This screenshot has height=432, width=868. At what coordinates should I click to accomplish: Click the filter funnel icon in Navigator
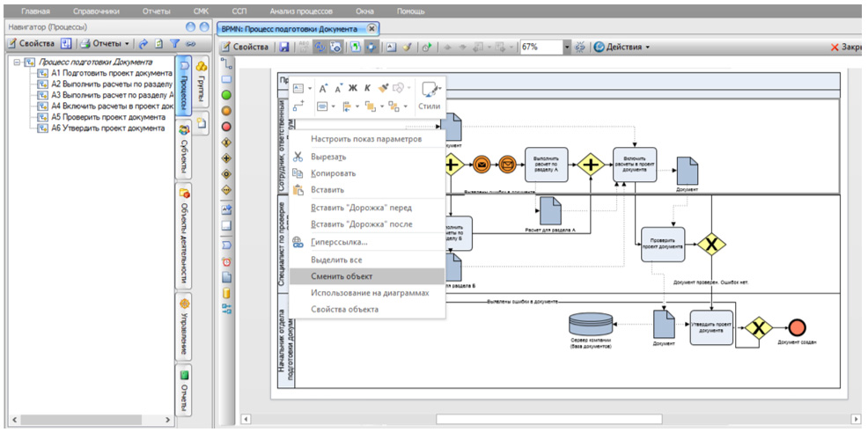tap(174, 43)
